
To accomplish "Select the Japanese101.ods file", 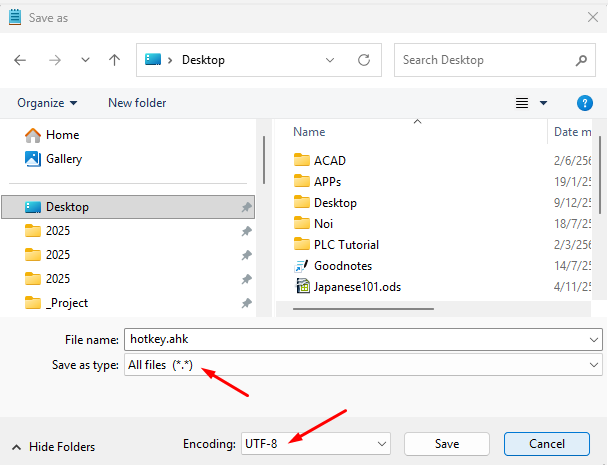I will pyautogui.click(x=355, y=287).
